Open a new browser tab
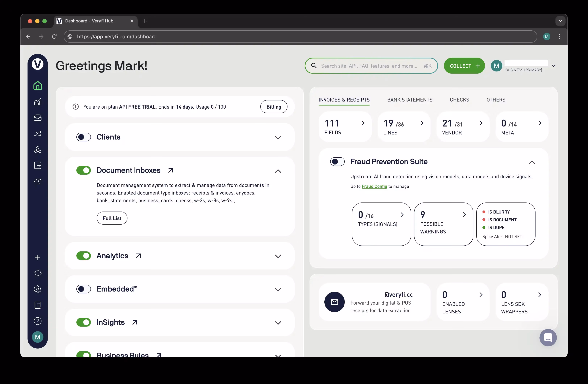The image size is (588, 384). [145, 21]
